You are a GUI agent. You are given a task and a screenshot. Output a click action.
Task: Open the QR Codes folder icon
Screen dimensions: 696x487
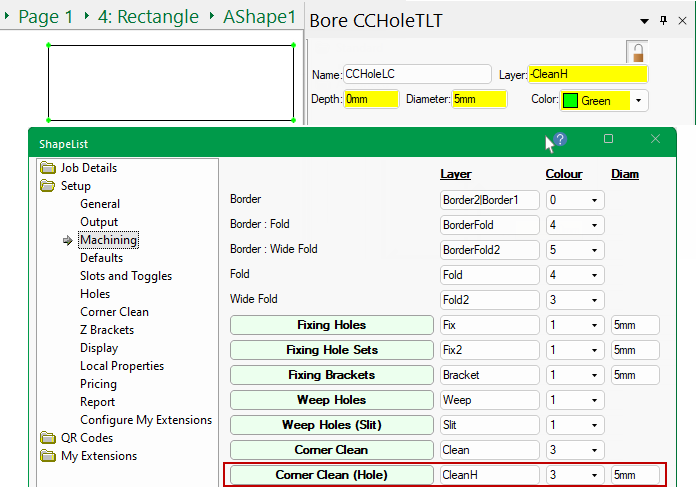point(48,438)
